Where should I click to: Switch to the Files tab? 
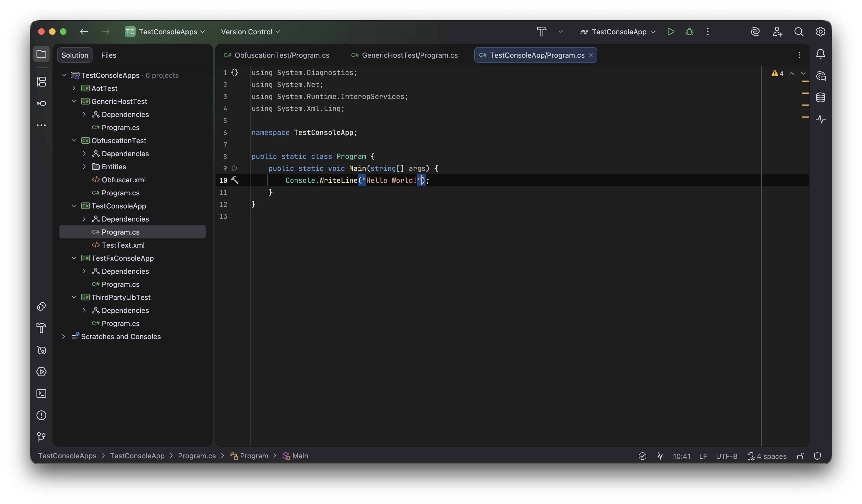tap(108, 55)
